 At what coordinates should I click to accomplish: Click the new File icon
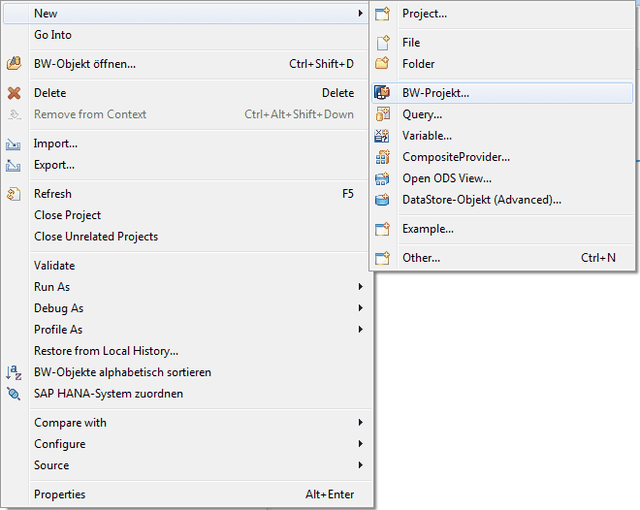(x=382, y=43)
